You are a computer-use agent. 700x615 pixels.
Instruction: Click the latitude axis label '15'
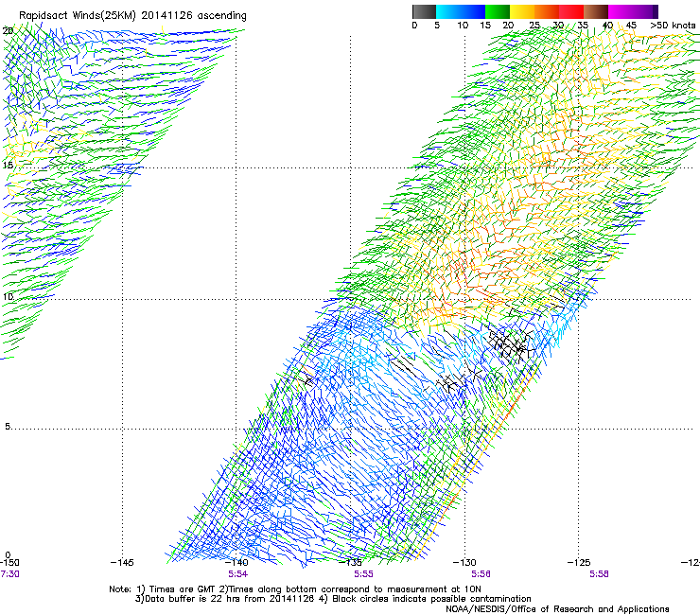(8, 166)
